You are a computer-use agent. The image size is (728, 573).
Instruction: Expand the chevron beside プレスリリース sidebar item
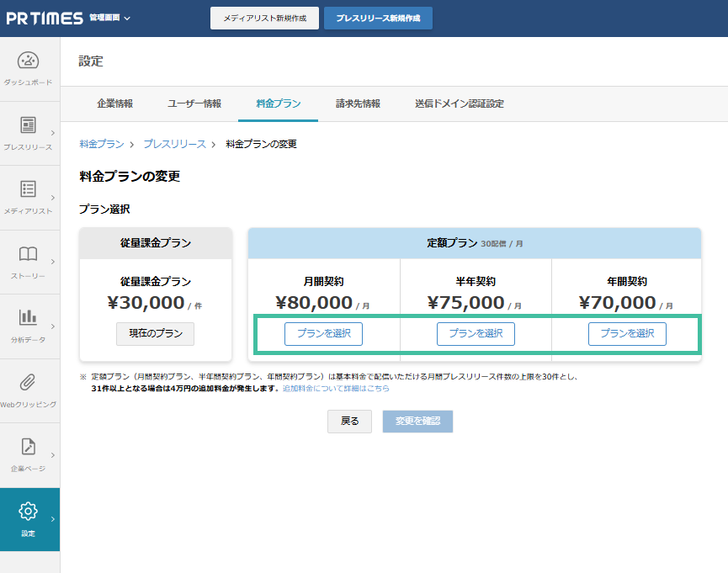pyautogui.click(x=53, y=133)
